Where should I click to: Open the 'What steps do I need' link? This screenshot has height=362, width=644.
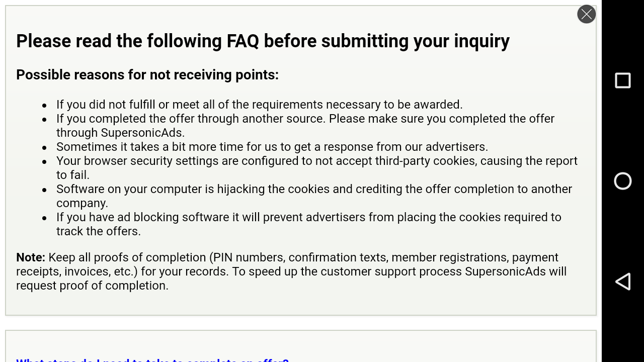[152, 360]
